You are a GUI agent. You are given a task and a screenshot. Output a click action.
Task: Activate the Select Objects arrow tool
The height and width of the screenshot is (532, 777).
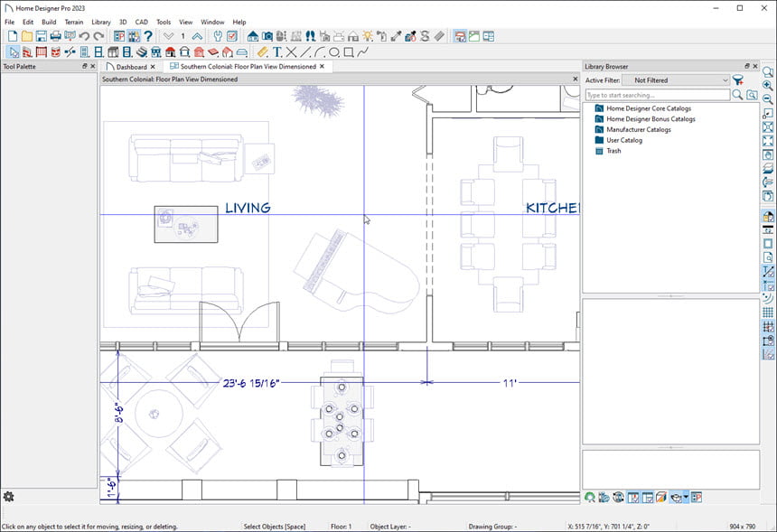(14, 52)
